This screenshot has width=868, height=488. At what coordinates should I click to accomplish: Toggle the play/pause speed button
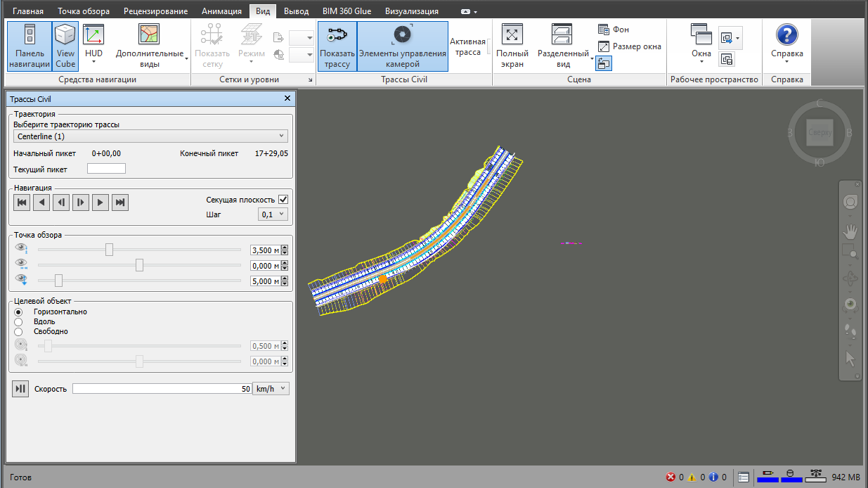[x=20, y=389]
